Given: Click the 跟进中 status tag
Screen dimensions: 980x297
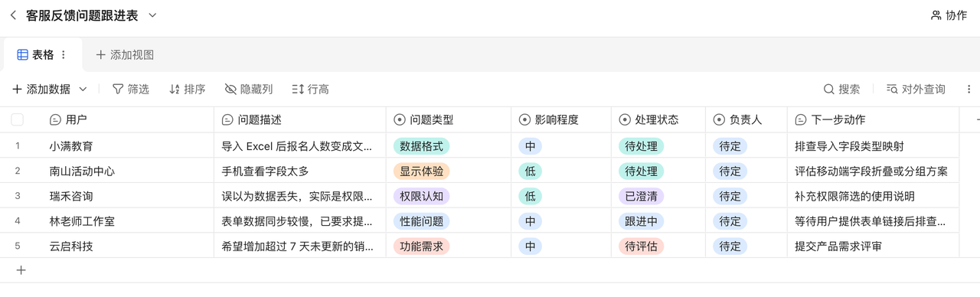Looking at the screenshot, I should [641, 221].
